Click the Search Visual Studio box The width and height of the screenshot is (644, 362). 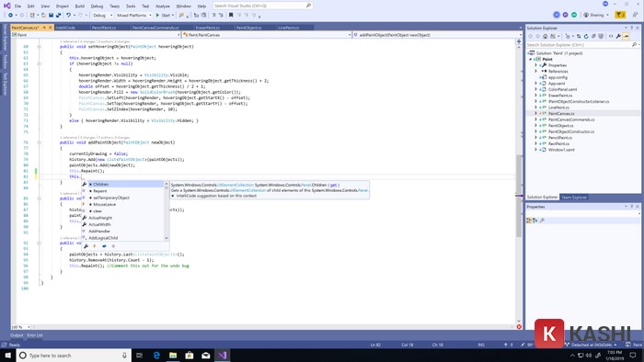[x=262, y=6]
